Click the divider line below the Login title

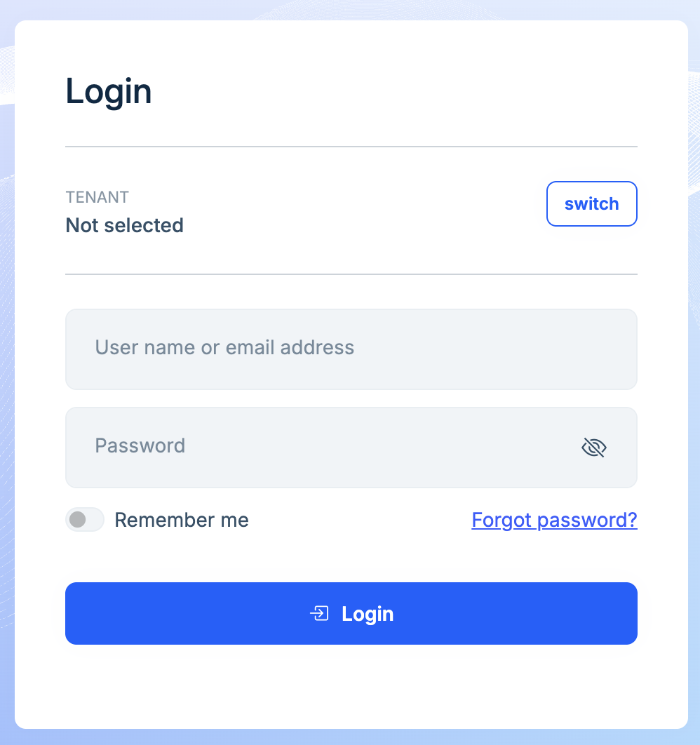[351, 147]
